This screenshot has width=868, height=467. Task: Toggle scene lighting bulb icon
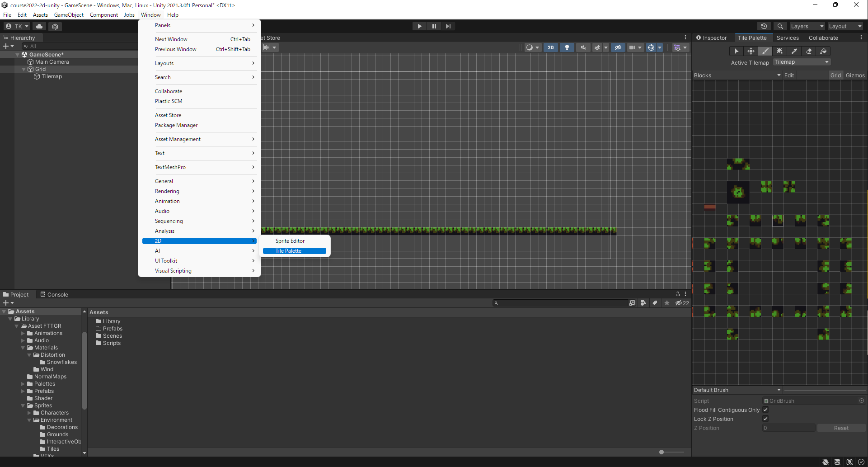pyautogui.click(x=567, y=47)
